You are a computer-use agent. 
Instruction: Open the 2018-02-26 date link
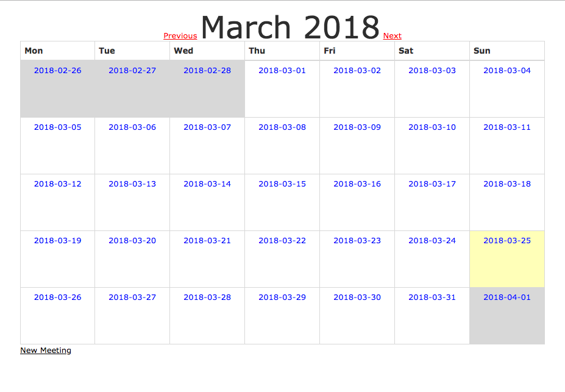tap(57, 70)
